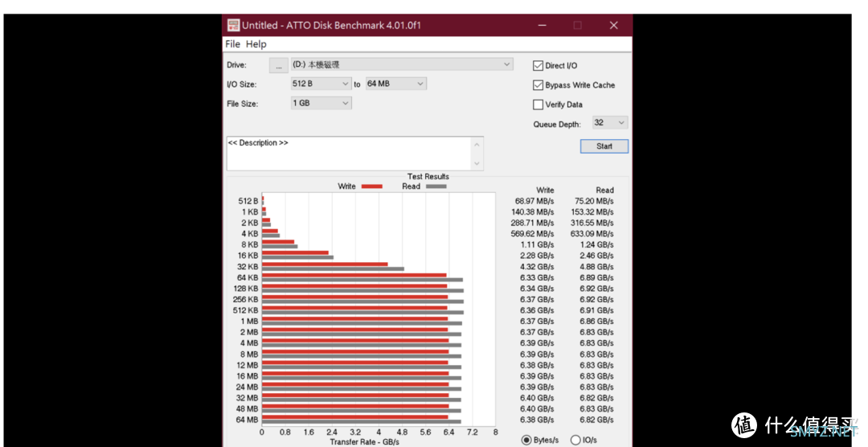Image resolution: width=868 pixels, height=447 pixels.
Task: Click inside the Description text box
Action: [349, 154]
